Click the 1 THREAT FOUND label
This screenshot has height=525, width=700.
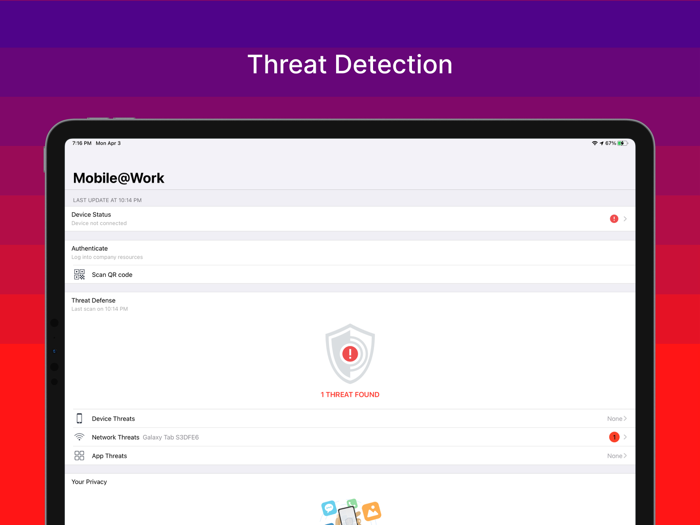coord(350,395)
